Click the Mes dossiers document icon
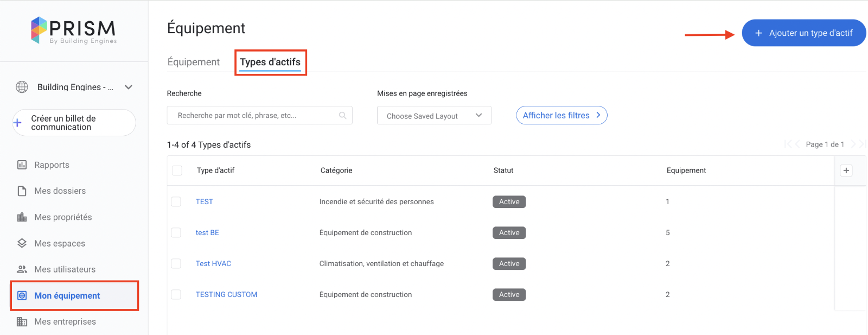868x335 pixels. click(22, 191)
